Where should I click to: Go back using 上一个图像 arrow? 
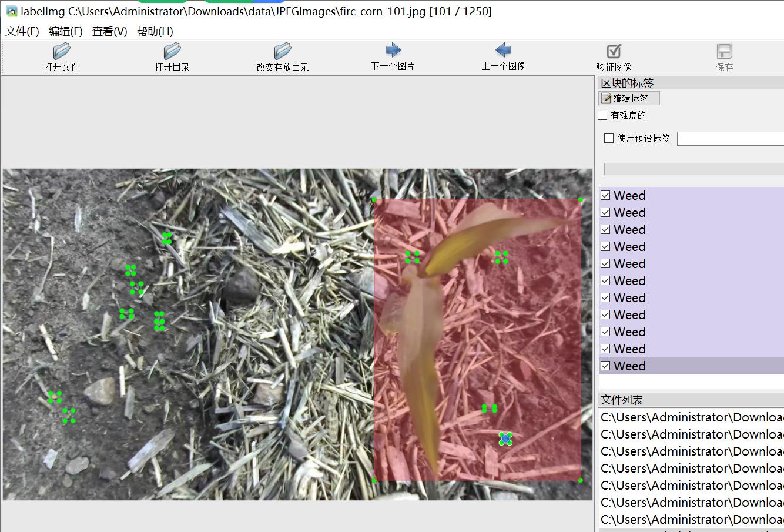[x=503, y=50]
